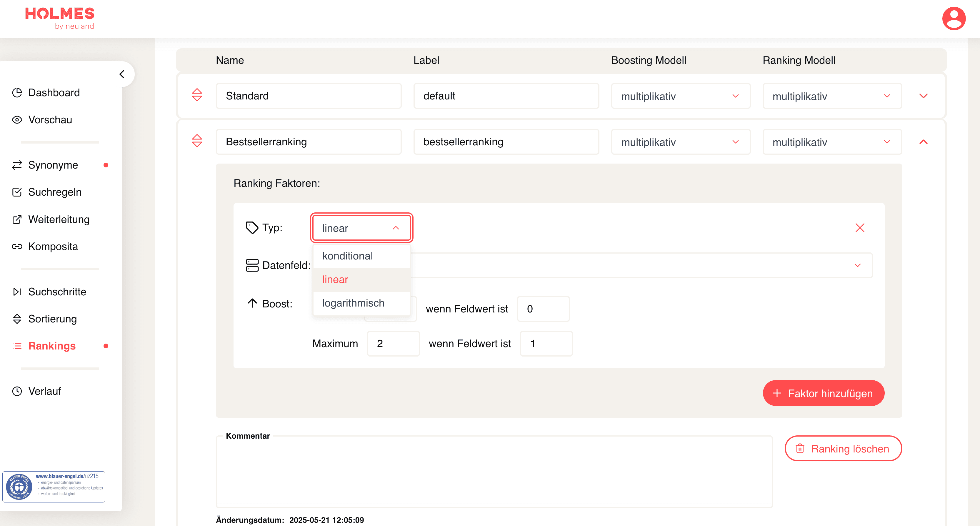980x526 pixels.
Task: Click the database icon next to Datenfeld
Action: 252,265
